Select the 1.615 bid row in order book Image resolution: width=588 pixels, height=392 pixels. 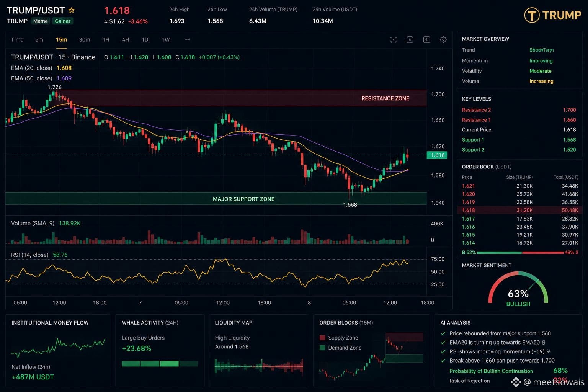coord(520,235)
